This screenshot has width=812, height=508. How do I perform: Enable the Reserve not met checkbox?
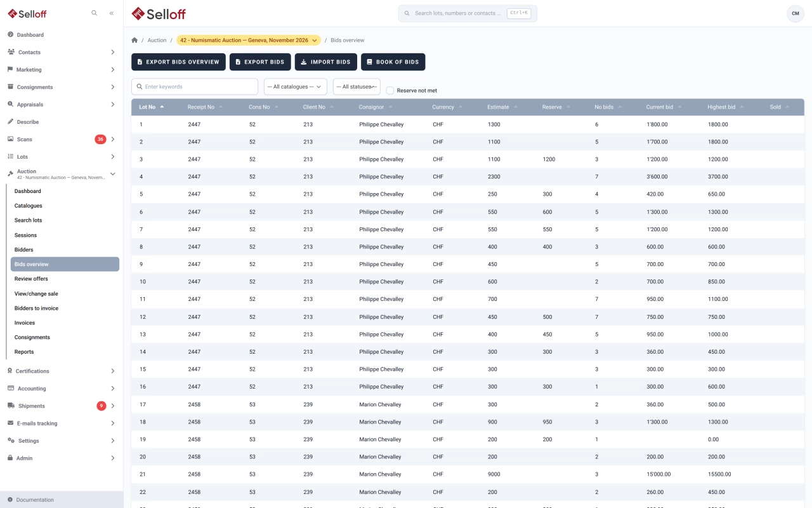[x=390, y=91]
